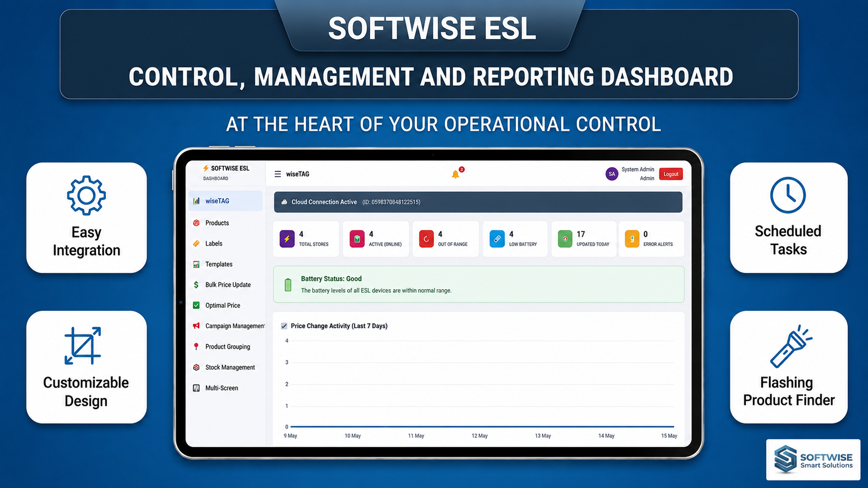Viewport: 868px width, 488px height.
Task: Click the Labels tag icon
Action: pos(196,243)
